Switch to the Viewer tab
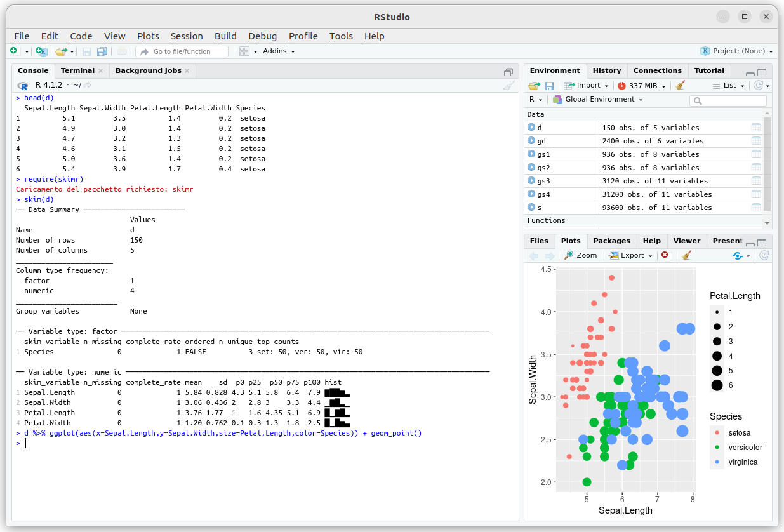 coord(686,241)
